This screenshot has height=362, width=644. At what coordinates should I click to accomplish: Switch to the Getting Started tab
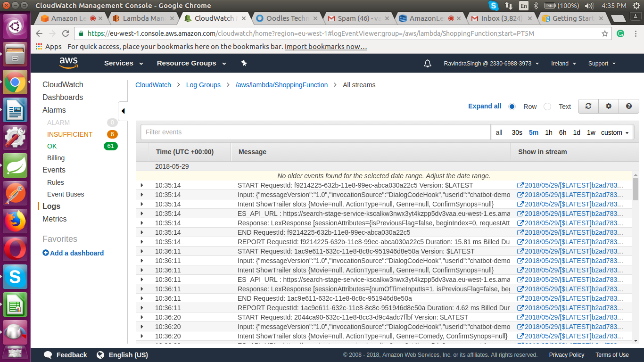click(573, 18)
